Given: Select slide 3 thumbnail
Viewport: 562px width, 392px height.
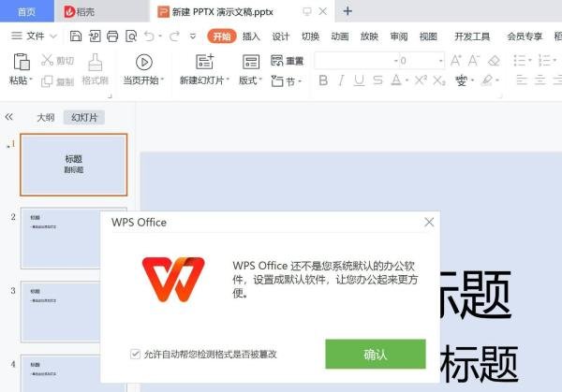Looking at the screenshot, I should [x=60, y=312].
